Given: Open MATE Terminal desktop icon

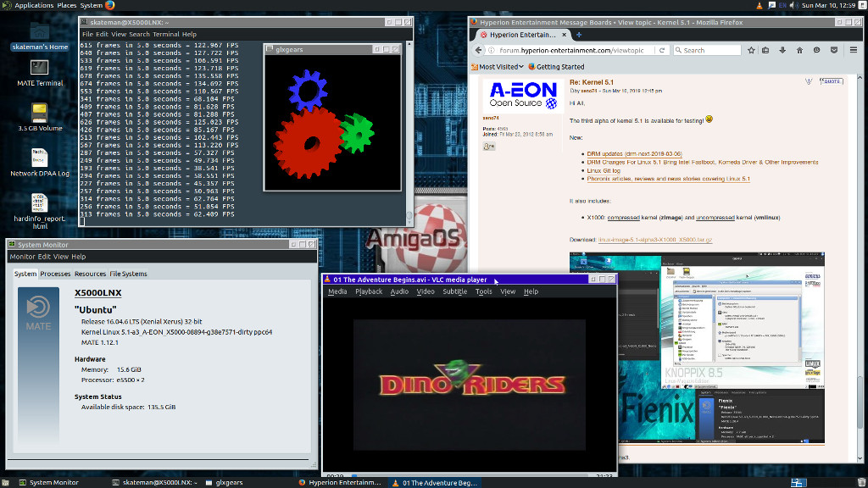Looking at the screenshot, I should pos(39,73).
